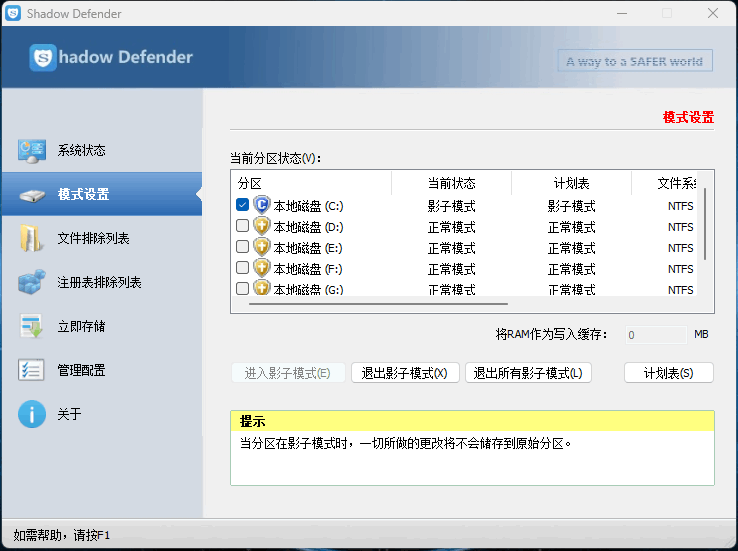Image resolution: width=738 pixels, height=551 pixels.
Task: Click the 当前状态 column header
Action: tap(451, 183)
